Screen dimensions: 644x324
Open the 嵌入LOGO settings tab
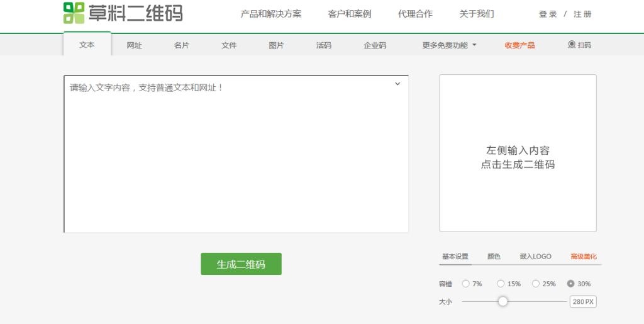(x=536, y=257)
